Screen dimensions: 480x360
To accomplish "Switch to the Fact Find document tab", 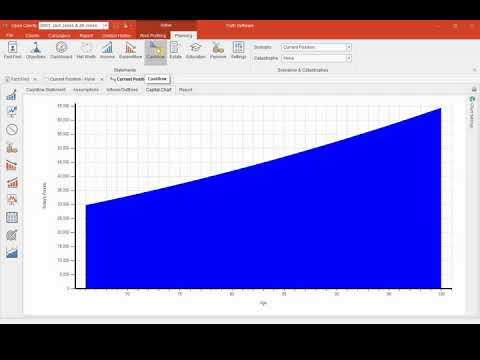I will tap(20, 79).
